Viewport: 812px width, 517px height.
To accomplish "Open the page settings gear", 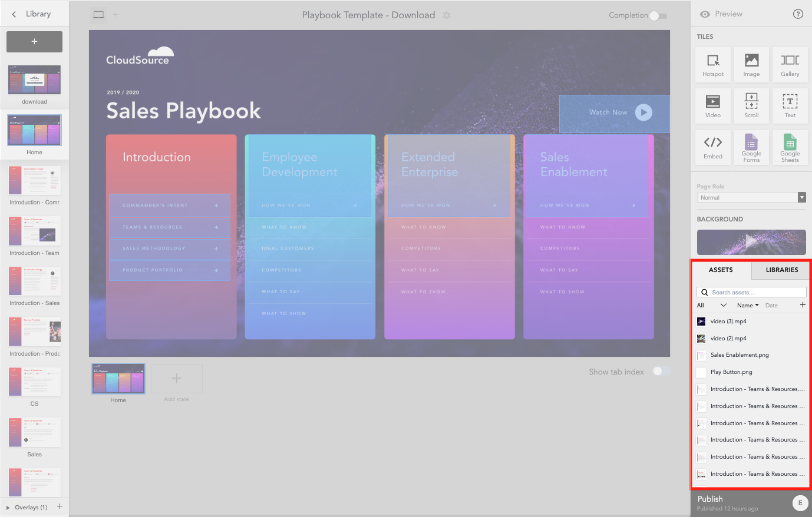I will pyautogui.click(x=447, y=15).
